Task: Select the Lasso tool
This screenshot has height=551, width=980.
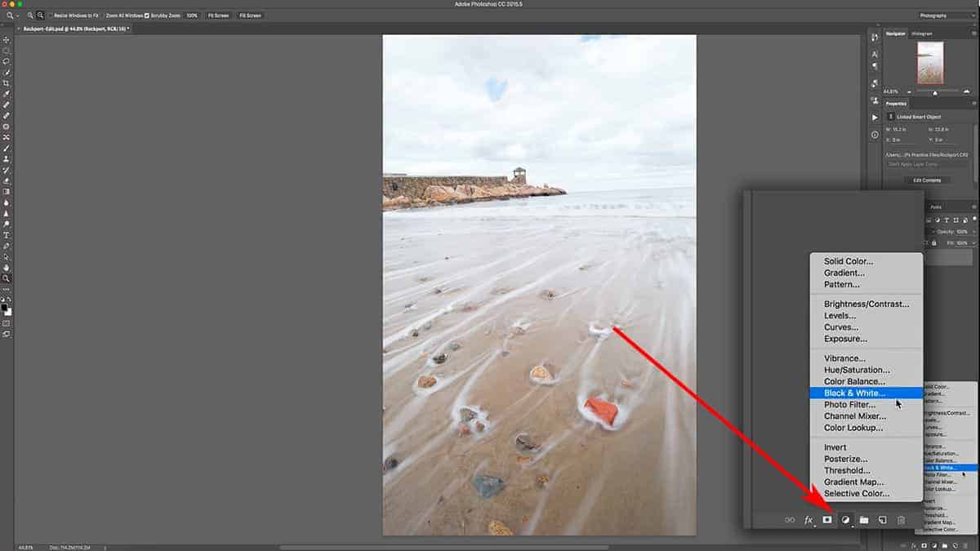Action: click(x=7, y=61)
